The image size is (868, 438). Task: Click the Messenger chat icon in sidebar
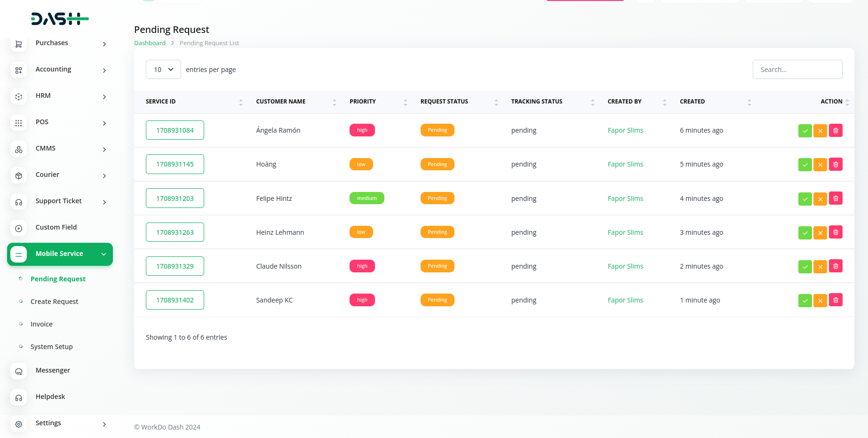tap(19, 371)
